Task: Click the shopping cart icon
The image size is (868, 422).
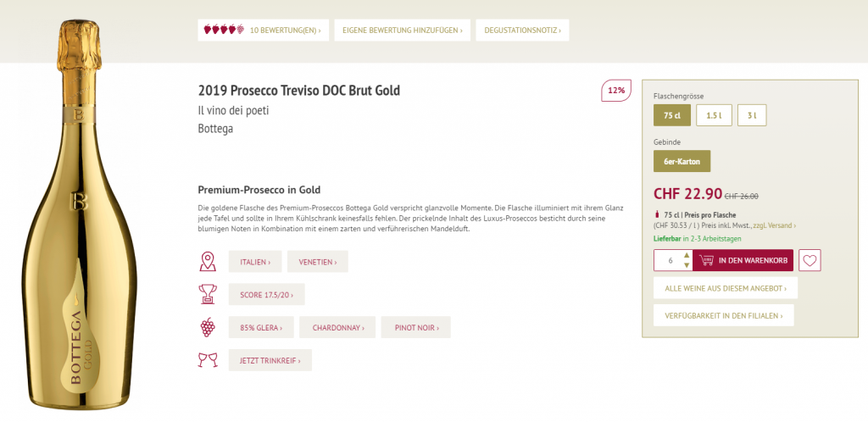Action: coord(705,260)
